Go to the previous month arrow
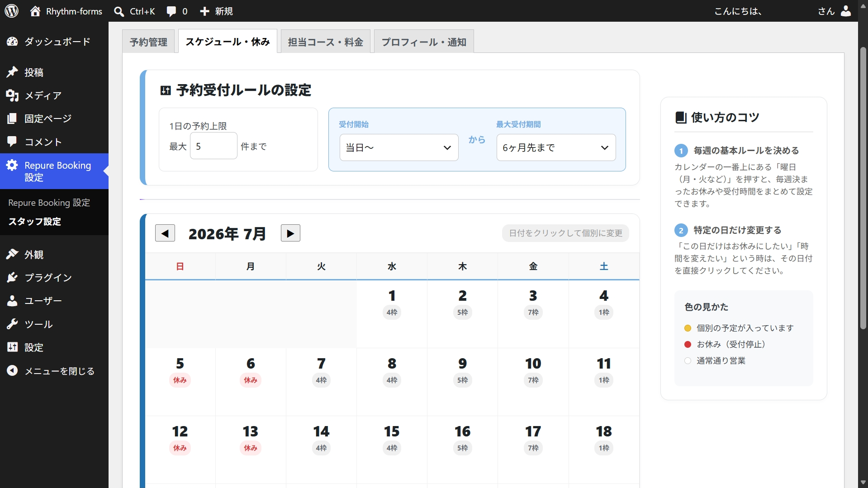868x488 pixels. click(x=165, y=233)
